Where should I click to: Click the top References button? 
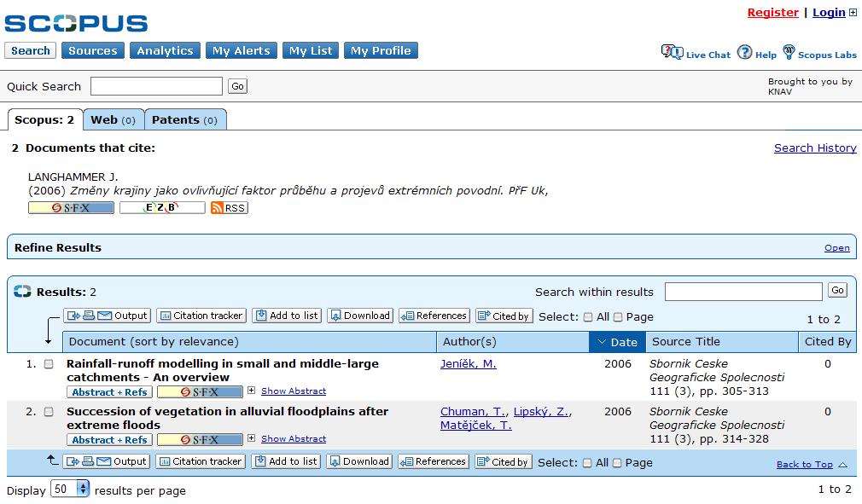(434, 316)
